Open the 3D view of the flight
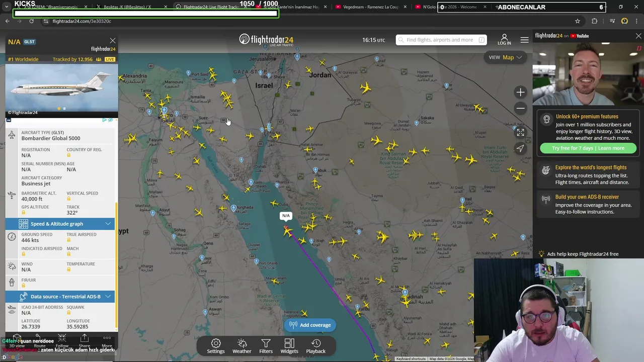 (17, 341)
